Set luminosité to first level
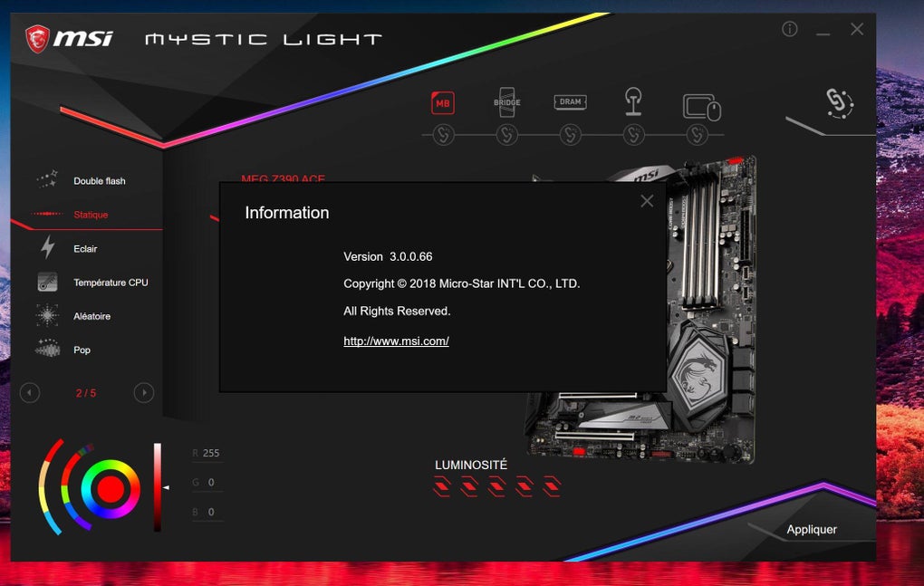924x586 pixels. click(442, 486)
